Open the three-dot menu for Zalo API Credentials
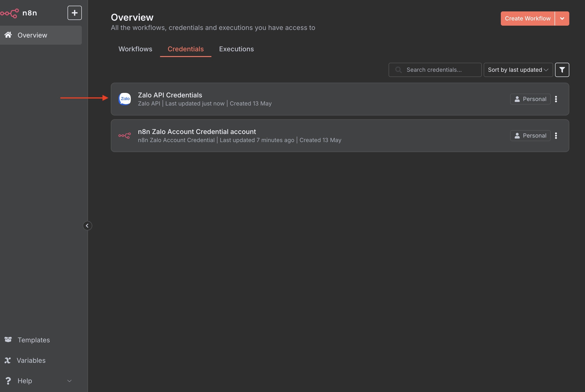Image resolution: width=585 pixels, height=392 pixels. tap(556, 99)
